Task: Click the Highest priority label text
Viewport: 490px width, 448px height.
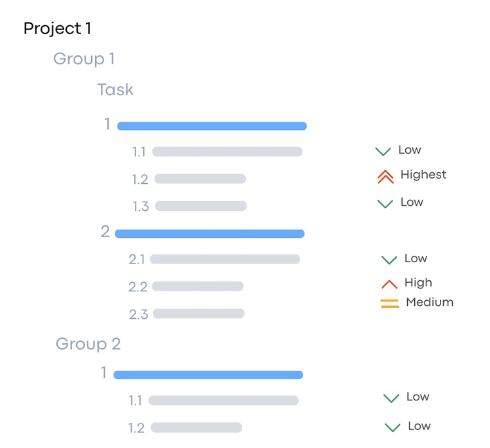Action: point(423,175)
